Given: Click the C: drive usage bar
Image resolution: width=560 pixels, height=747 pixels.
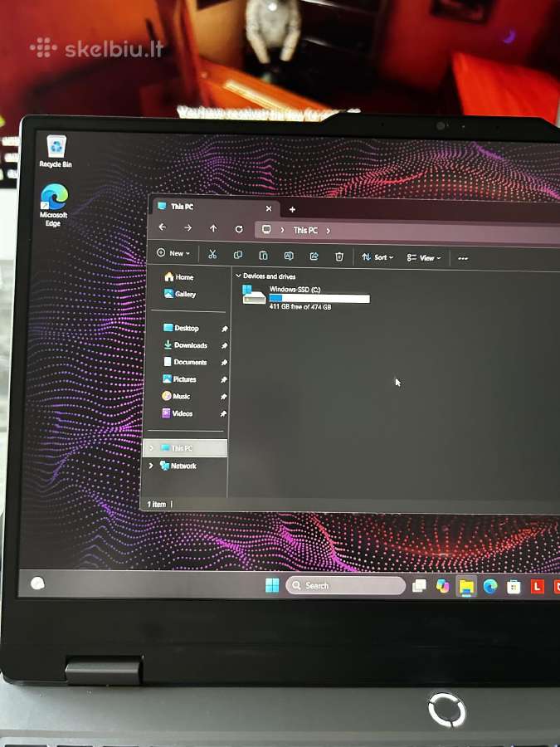Looking at the screenshot, I should (319, 298).
